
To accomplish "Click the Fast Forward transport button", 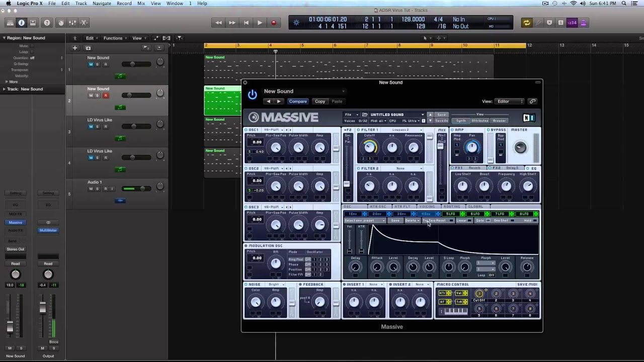I will [232, 23].
